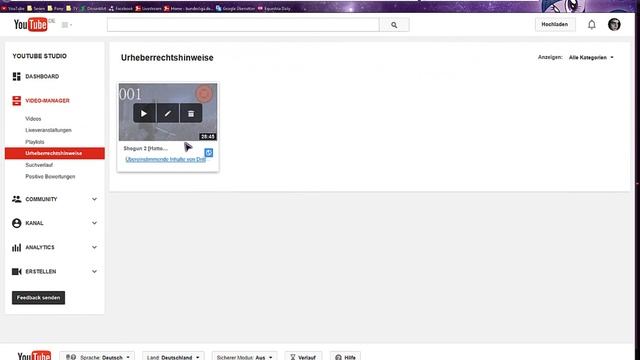The height and width of the screenshot is (360, 640).
Task: Play the Shogun 2 video
Action: 144,113
